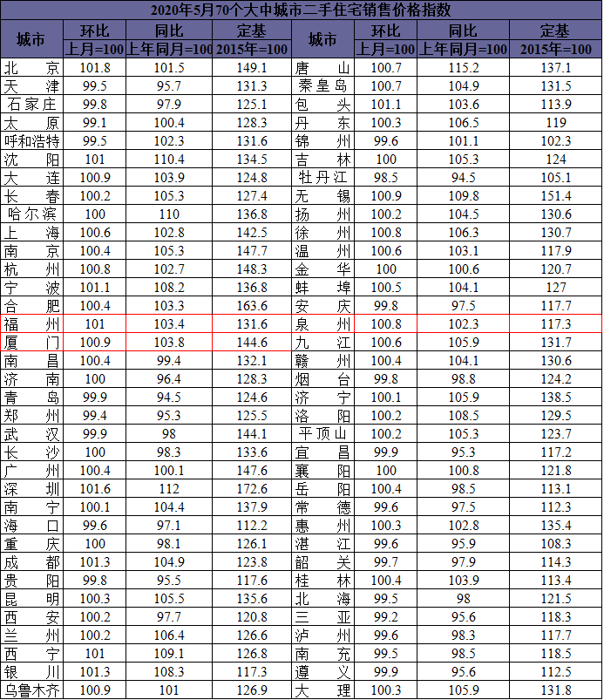Image resolution: width=604 pixels, height=700 pixels.
Task: Click 丹东's 定基 value 119
Action: pyautogui.click(x=556, y=123)
